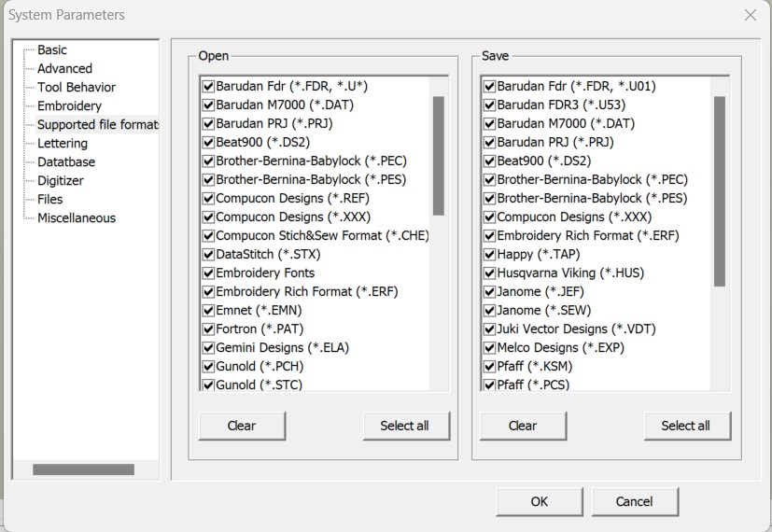Viewport: 772px width, 532px height.
Task: Toggle Embroidery Fonts checkbox
Action: tap(208, 273)
